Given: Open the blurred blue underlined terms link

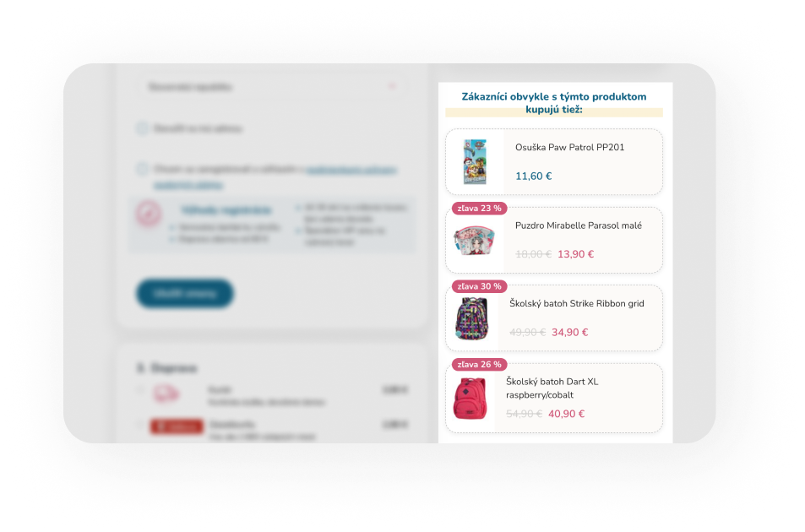Looking at the screenshot, I should (x=351, y=169).
